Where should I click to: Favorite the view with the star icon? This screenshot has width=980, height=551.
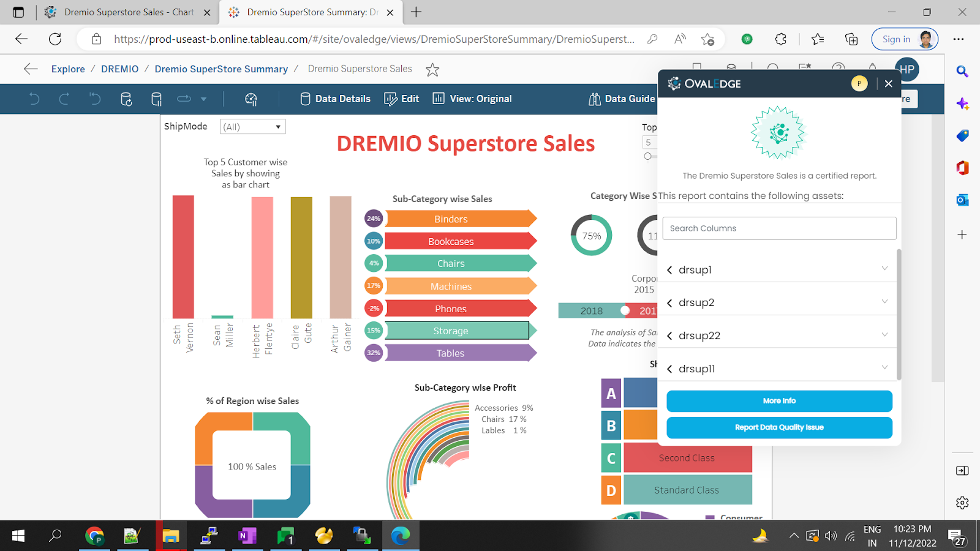tap(432, 69)
